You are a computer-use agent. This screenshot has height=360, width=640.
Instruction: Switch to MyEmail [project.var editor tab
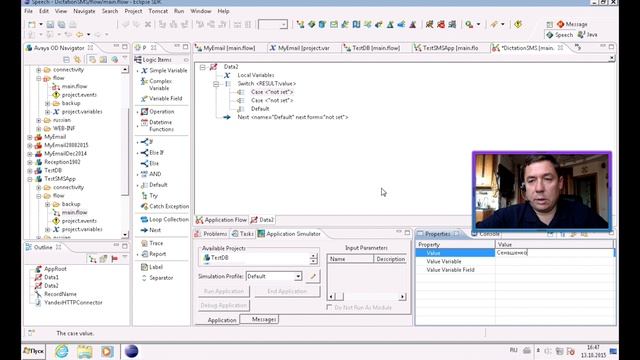(300, 48)
